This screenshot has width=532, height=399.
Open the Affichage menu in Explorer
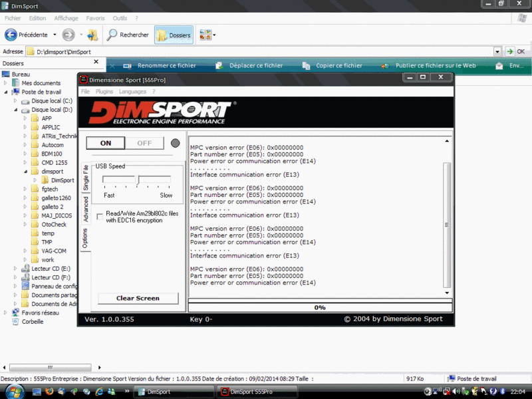[x=66, y=19]
